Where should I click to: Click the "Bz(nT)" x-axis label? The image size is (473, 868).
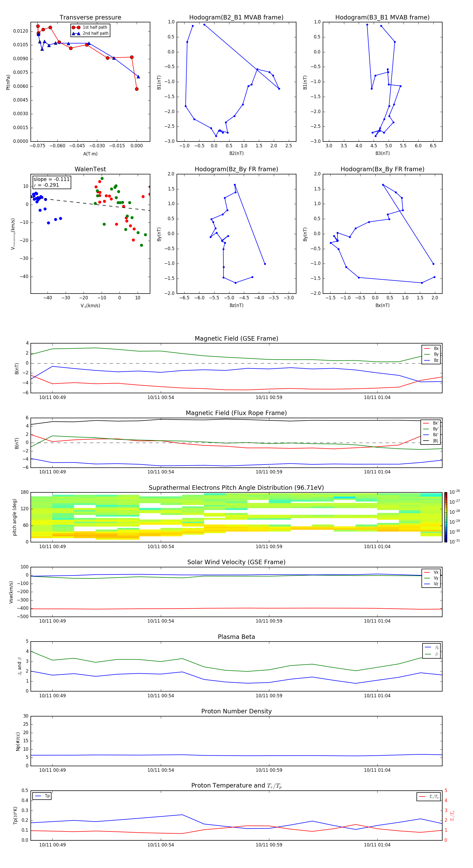point(236,305)
